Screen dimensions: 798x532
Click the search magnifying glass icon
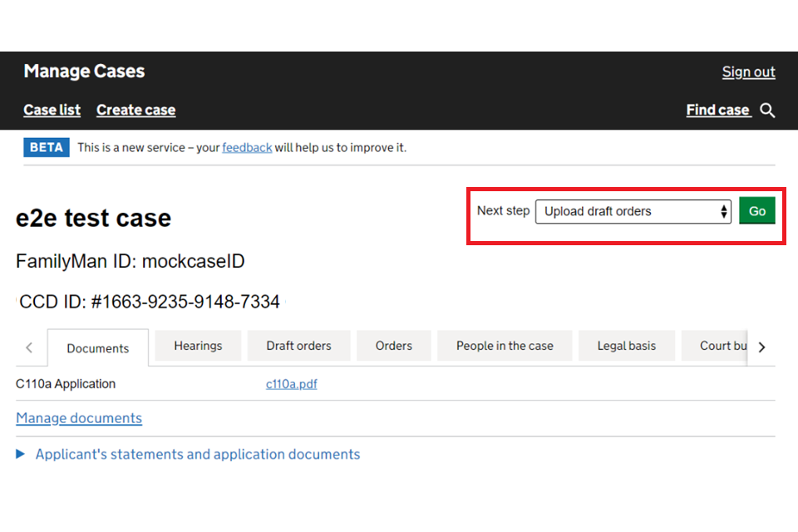766,110
